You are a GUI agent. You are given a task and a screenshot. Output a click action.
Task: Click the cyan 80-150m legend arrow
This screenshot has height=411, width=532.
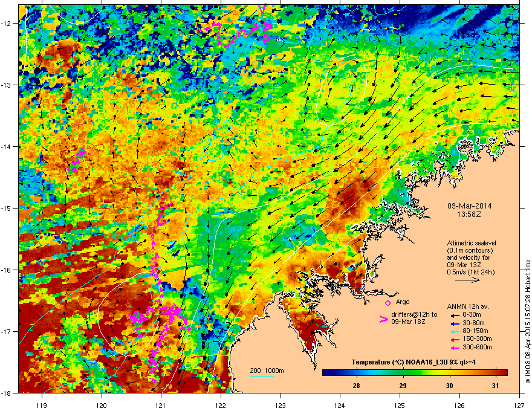click(455, 332)
